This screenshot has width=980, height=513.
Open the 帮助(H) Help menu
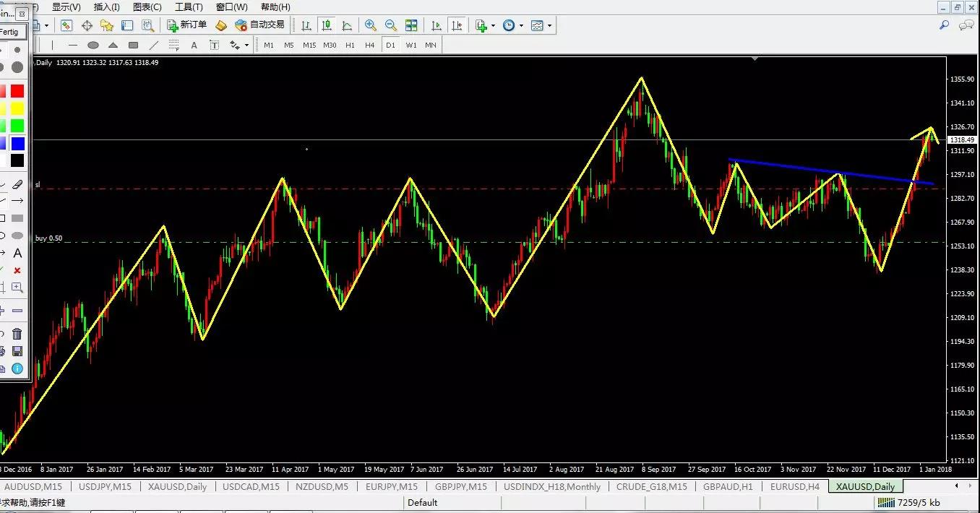275,7
